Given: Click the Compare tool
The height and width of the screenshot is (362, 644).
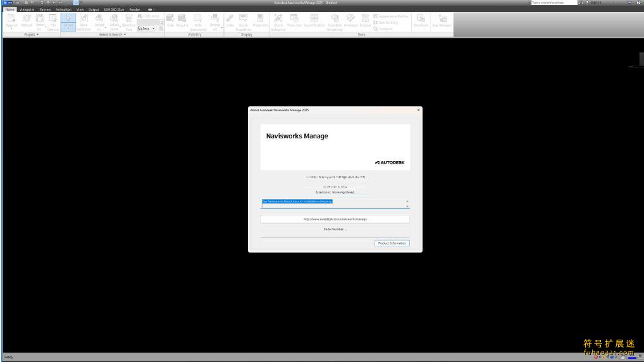Looking at the screenshot, I should tap(383, 28).
